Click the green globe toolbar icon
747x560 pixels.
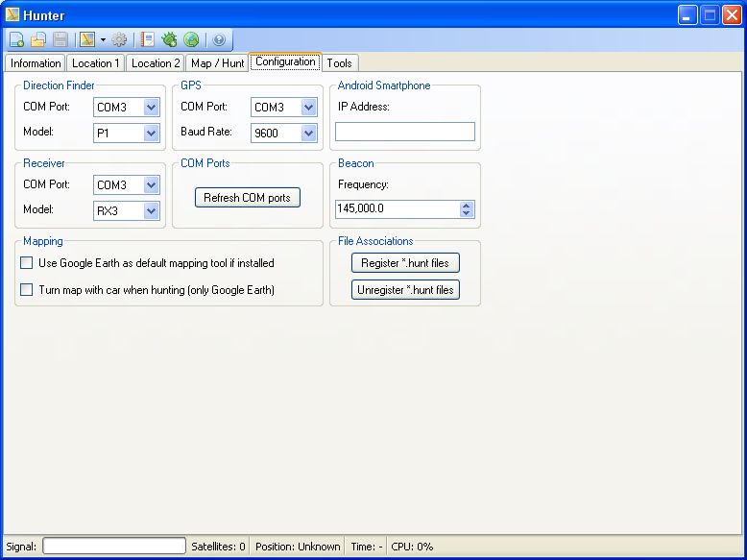point(191,39)
